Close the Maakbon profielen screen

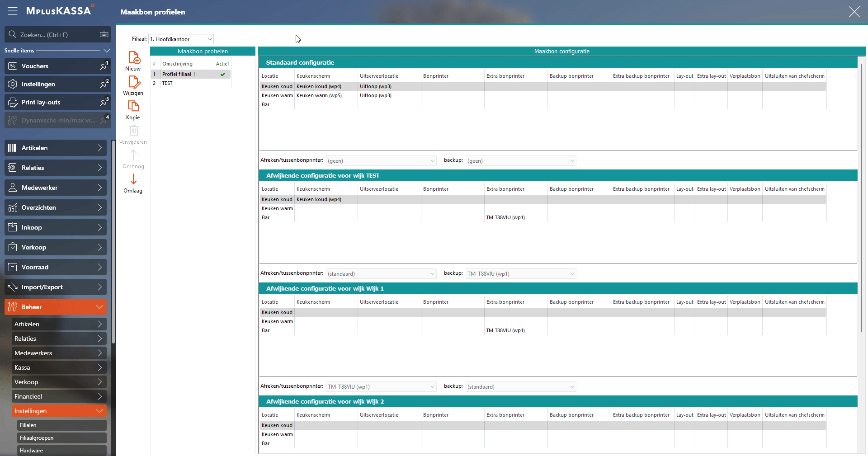pyautogui.click(x=854, y=12)
